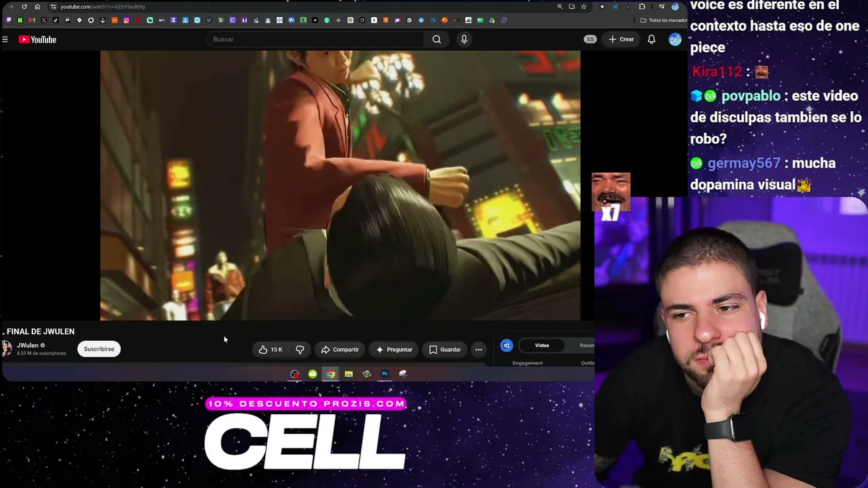Image resolution: width=868 pixels, height=488 pixels.
Task: Click the video title 'FINAL DE JWULEN'
Action: coord(41,331)
